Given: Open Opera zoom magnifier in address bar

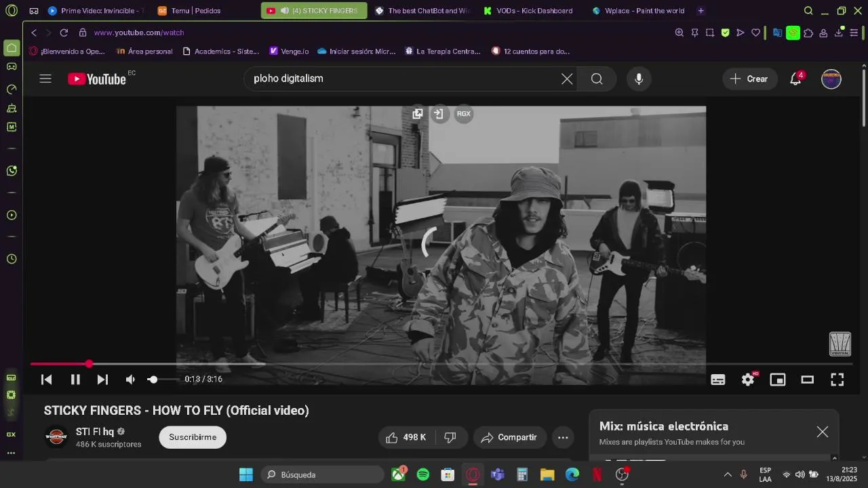Looking at the screenshot, I should tap(679, 33).
